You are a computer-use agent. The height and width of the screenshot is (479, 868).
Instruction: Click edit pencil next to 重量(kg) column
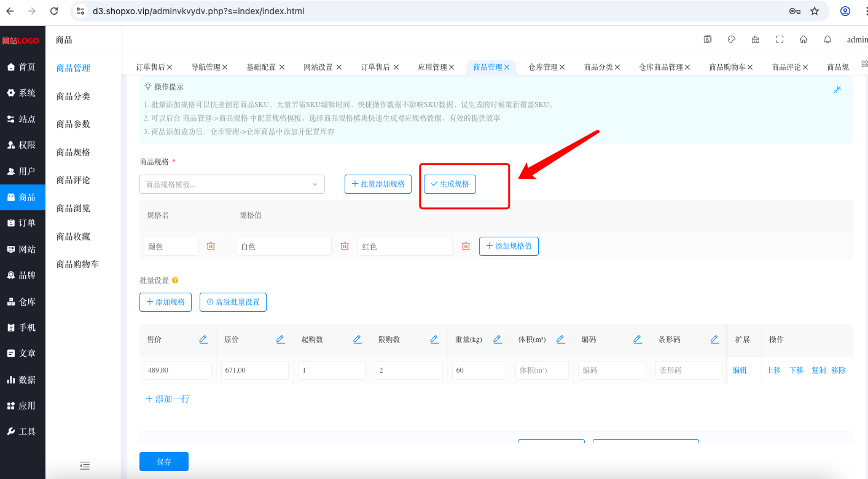(x=497, y=339)
